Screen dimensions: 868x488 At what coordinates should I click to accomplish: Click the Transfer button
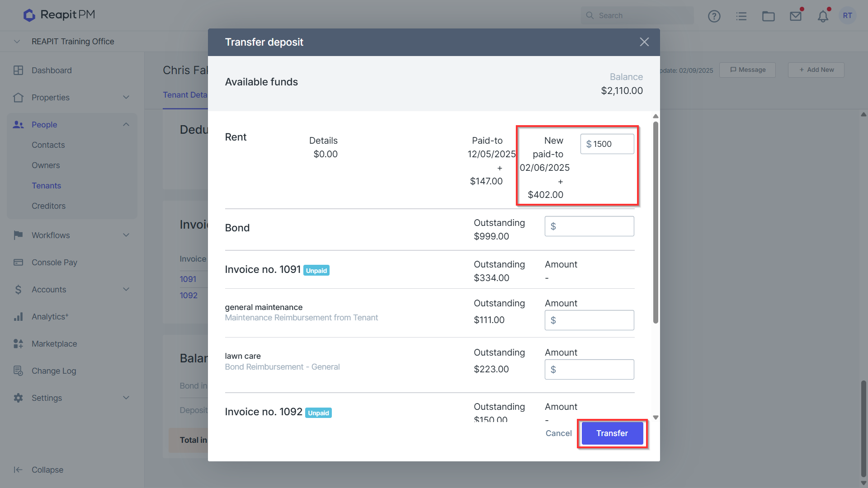click(x=612, y=433)
